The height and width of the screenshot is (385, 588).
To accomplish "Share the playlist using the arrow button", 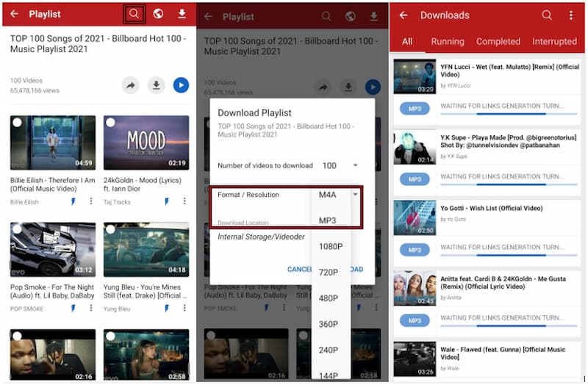I will (x=131, y=85).
